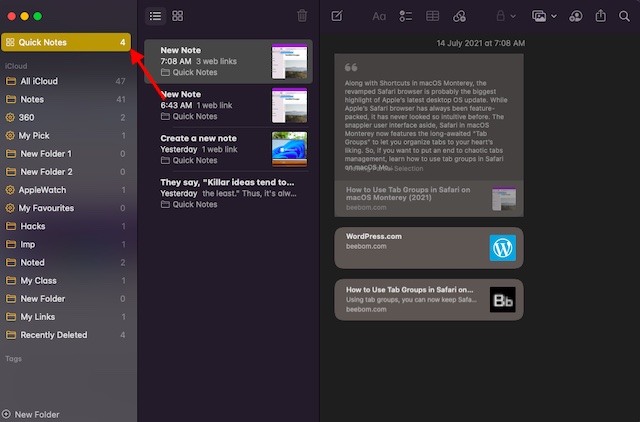
Task: Open the photos media dropdown
Action: point(543,16)
